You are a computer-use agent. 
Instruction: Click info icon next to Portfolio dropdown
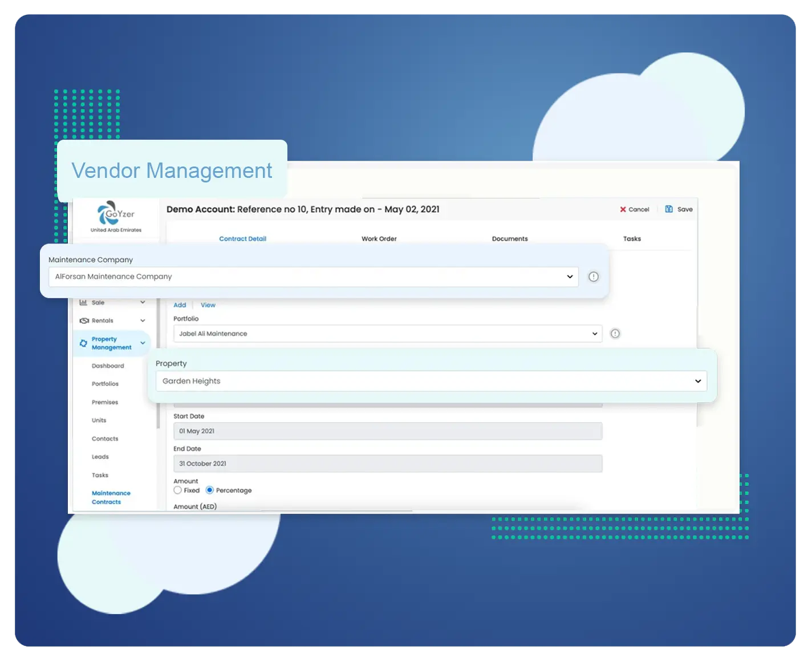pyautogui.click(x=615, y=334)
